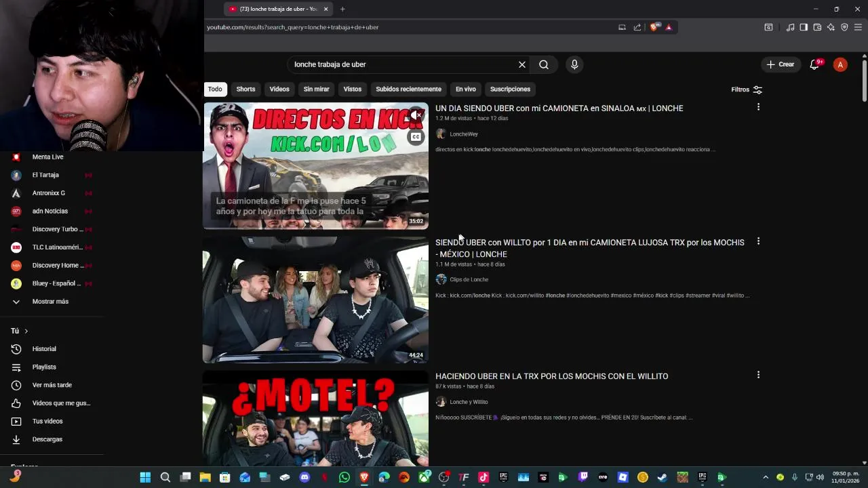Open WhatsApp from the taskbar
Image resolution: width=868 pixels, height=488 pixels.
(x=344, y=477)
